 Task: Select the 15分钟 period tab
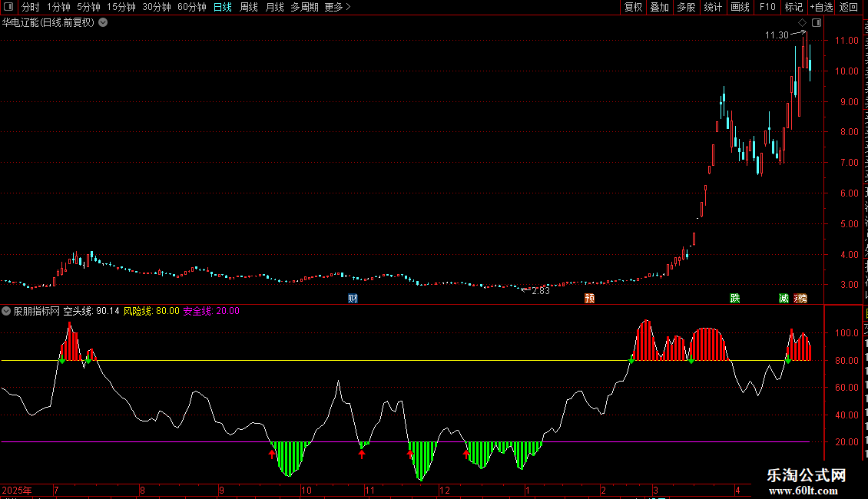click(x=121, y=7)
